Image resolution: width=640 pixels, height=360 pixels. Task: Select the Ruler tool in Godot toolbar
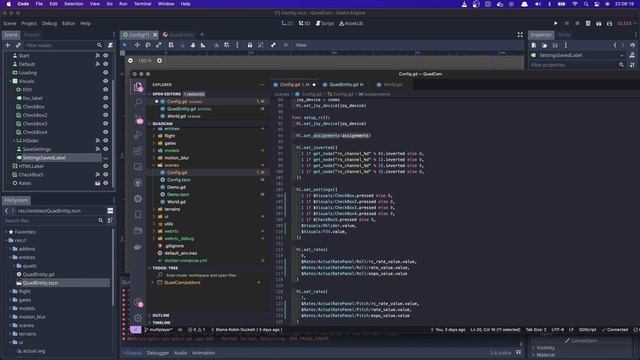(x=203, y=45)
